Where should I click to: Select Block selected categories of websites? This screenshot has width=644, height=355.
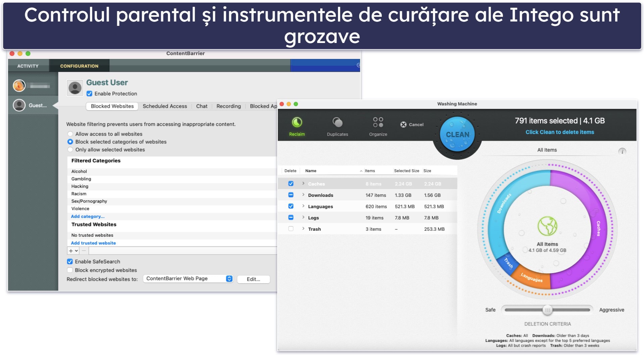click(70, 142)
